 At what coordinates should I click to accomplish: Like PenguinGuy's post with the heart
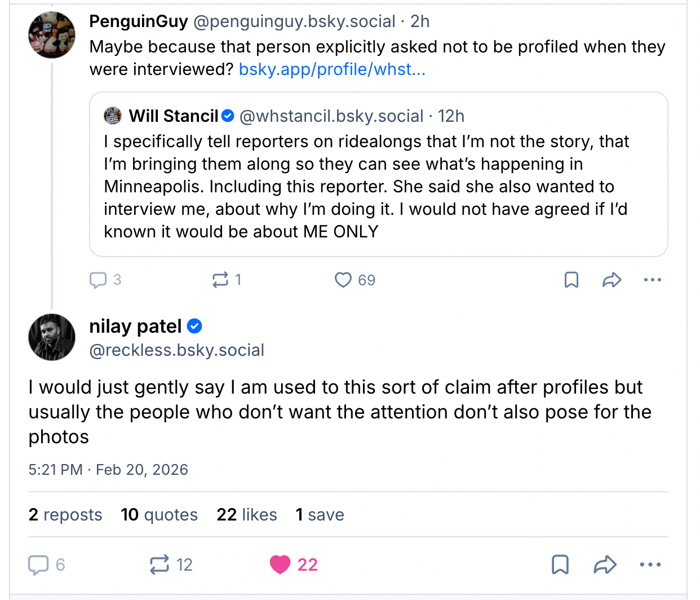(x=343, y=280)
